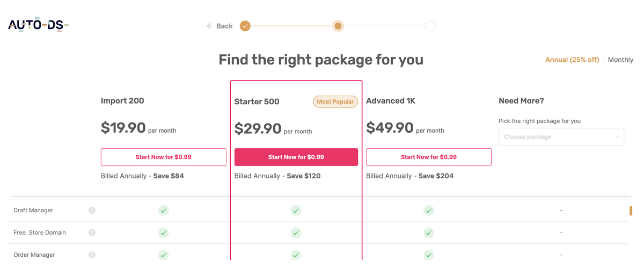Click the Draft Manager info icon

[92, 210]
